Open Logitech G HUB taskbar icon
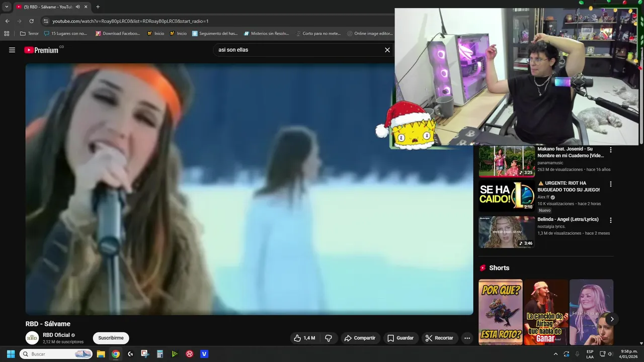Image resolution: width=644 pixels, height=362 pixels. tap(130, 354)
